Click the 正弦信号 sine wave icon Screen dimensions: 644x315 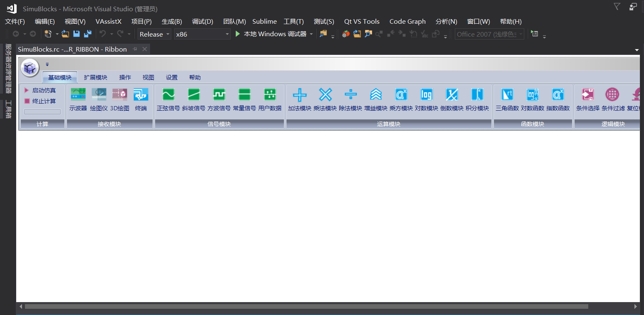pos(168,95)
